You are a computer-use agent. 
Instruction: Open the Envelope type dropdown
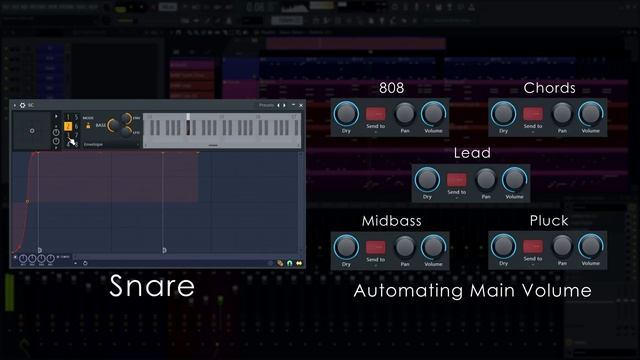pyautogui.click(x=111, y=144)
